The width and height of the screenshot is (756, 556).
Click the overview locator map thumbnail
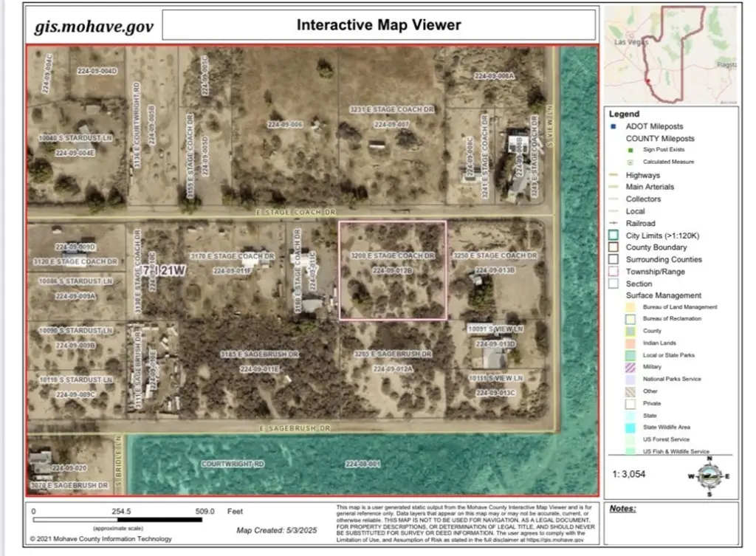point(670,55)
